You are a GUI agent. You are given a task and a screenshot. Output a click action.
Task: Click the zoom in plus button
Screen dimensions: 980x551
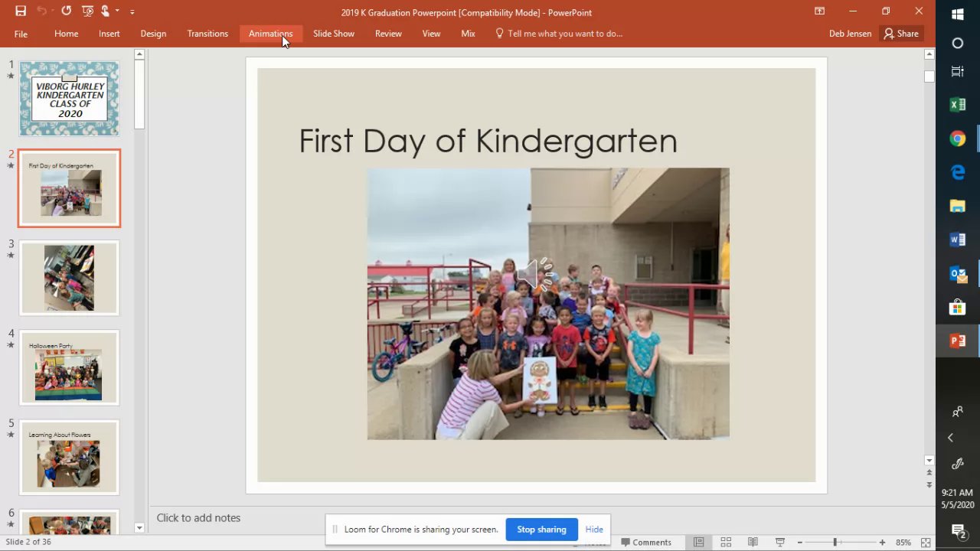click(x=882, y=543)
